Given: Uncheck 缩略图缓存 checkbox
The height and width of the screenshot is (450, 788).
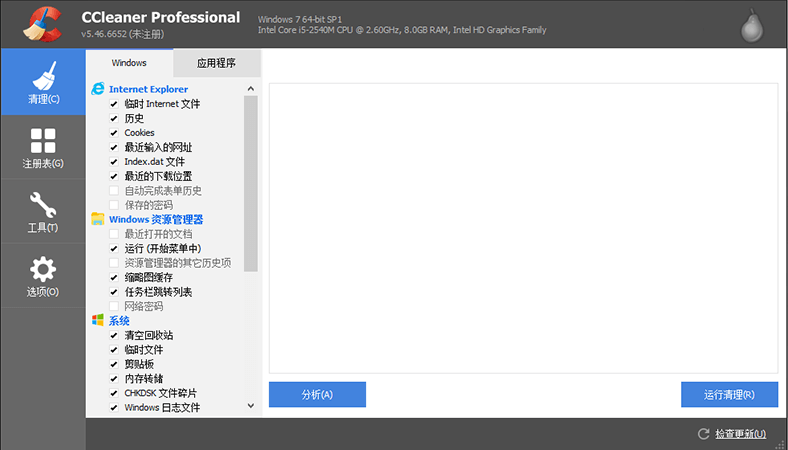Looking at the screenshot, I should click(x=114, y=277).
